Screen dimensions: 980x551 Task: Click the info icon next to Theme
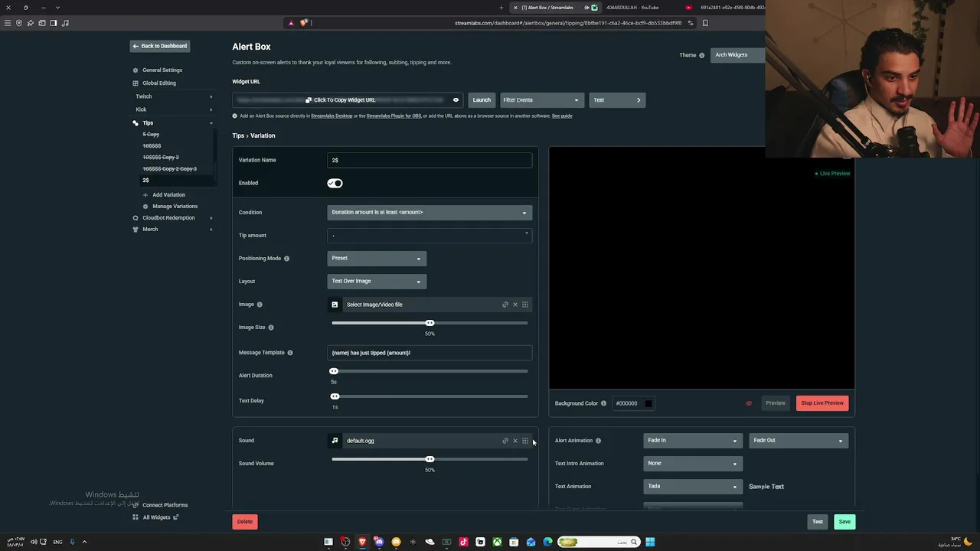click(701, 55)
